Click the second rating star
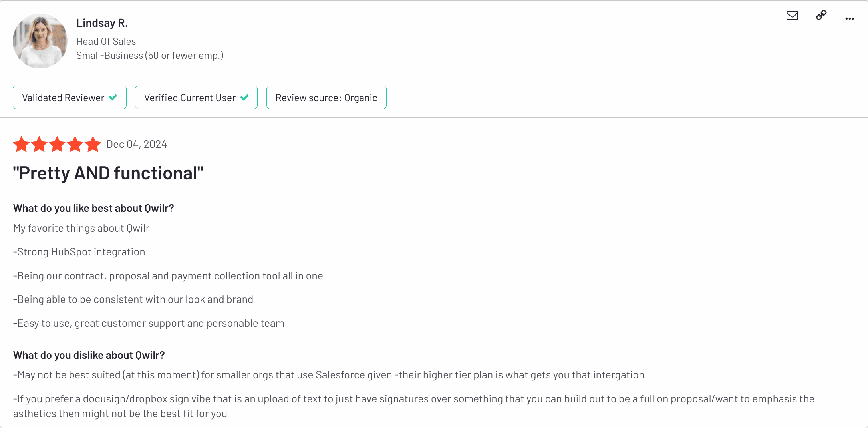 click(40, 144)
